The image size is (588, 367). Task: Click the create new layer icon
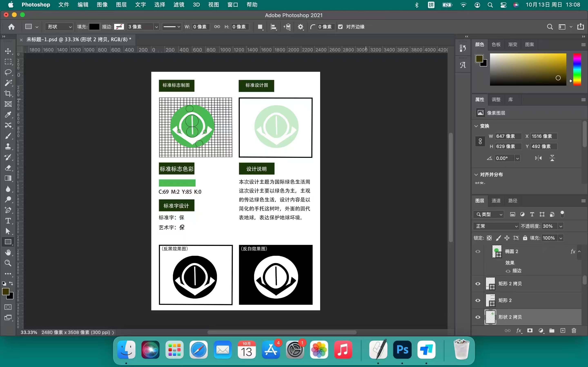(563, 330)
